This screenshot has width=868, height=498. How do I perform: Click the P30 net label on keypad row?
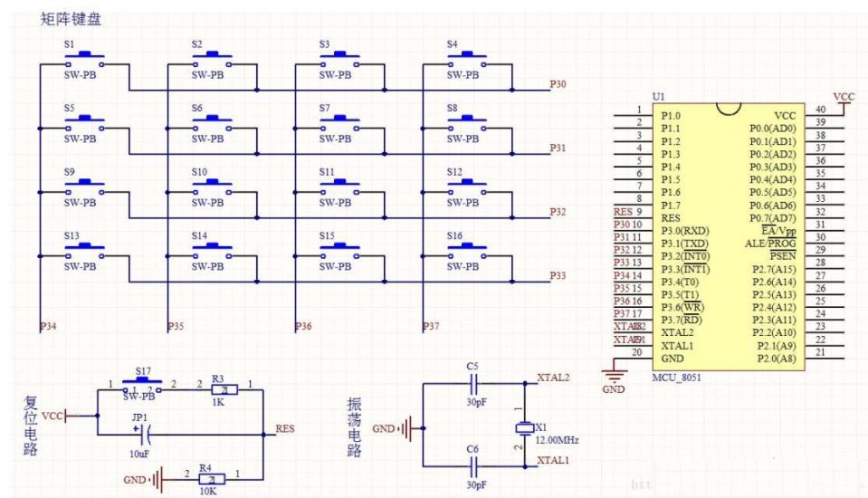click(x=558, y=84)
